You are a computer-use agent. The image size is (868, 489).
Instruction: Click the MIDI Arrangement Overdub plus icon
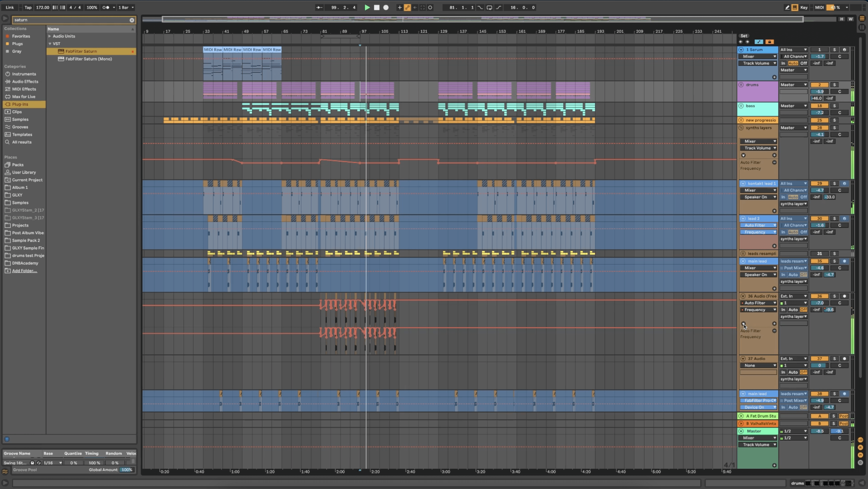click(x=400, y=7)
